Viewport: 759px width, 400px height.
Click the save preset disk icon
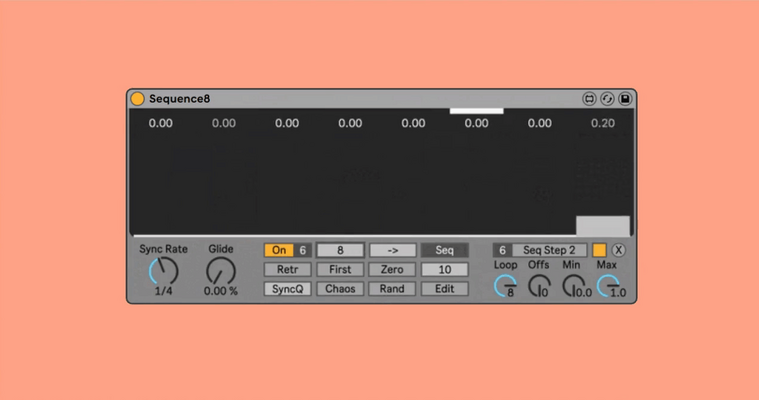(x=625, y=99)
